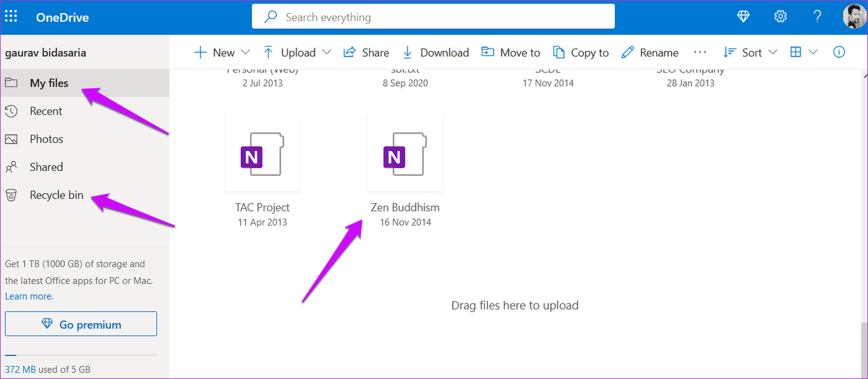Image resolution: width=868 pixels, height=379 pixels.
Task: Click the Learn more link
Action: [x=29, y=297]
